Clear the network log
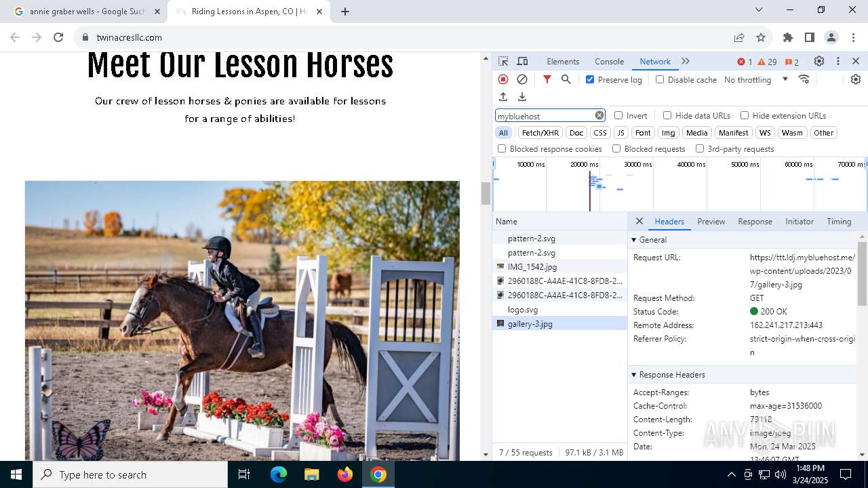Image resolution: width=868 pixels, height=488 pixels. [x=522, y=79]
